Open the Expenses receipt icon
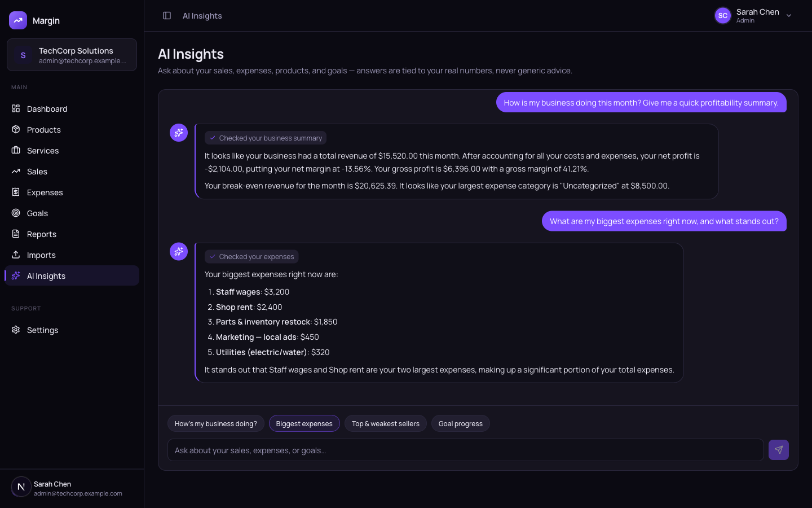This screenshot has width=812, height=508. [16, 192]
